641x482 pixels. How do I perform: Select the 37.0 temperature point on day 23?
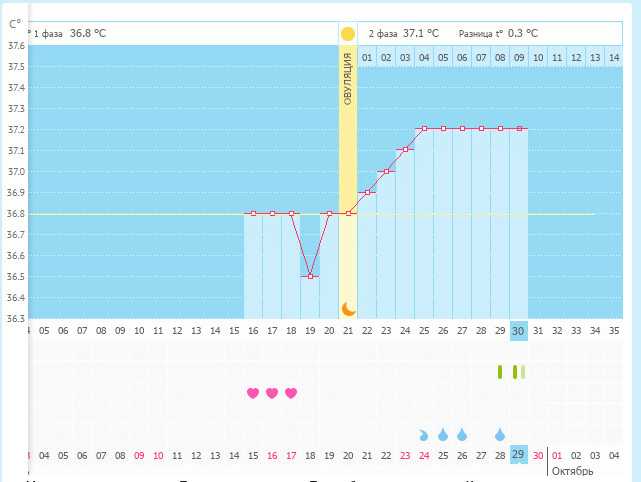(386, 171)
